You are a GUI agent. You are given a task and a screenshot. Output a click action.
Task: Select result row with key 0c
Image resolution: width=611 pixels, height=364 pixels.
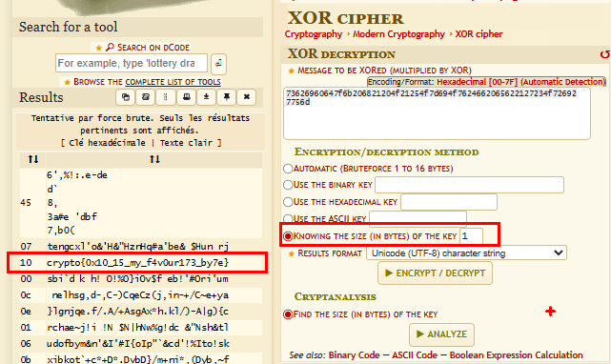tap(141, 295)
